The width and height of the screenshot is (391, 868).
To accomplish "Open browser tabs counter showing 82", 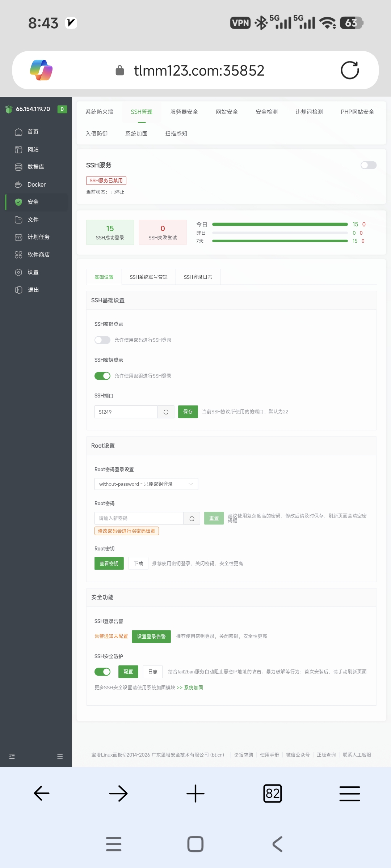I will tap(272, 793).
